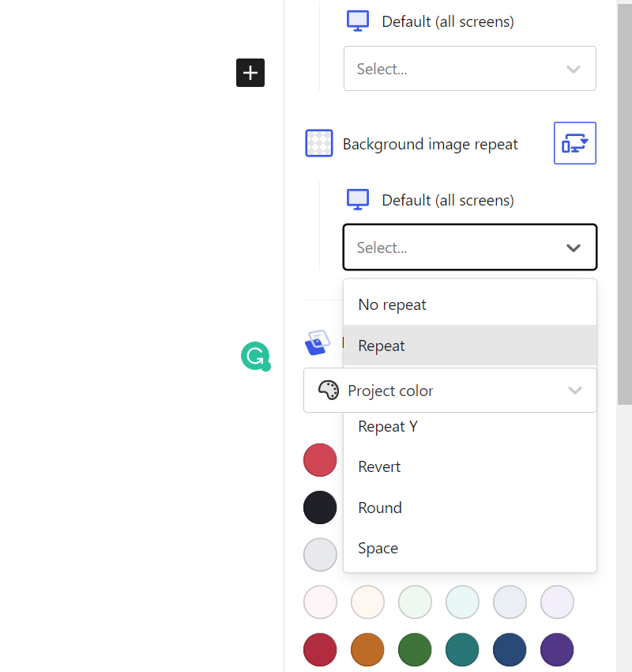This screenshot has height=672, width=632.
Task: Select the red project color swatch
Action: [x=320, y=459]
